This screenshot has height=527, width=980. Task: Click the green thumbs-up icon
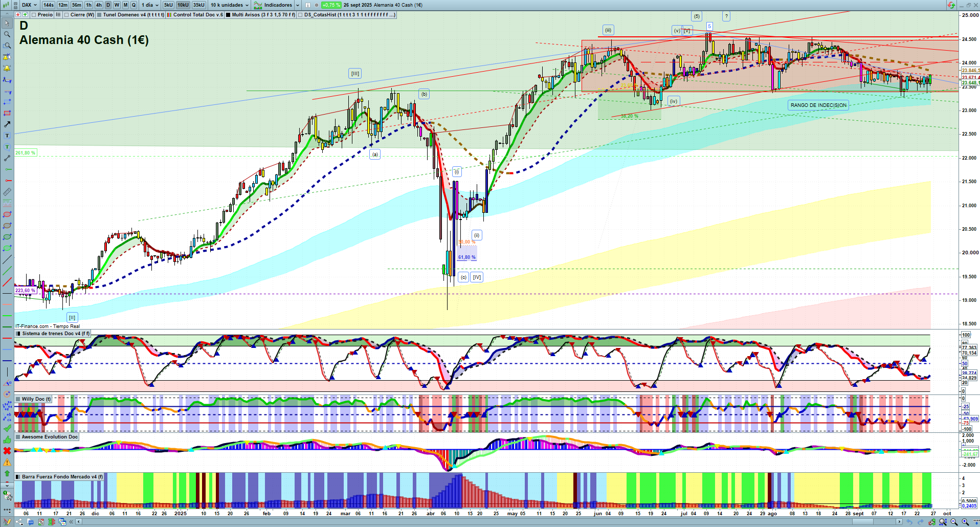[7, 440]
